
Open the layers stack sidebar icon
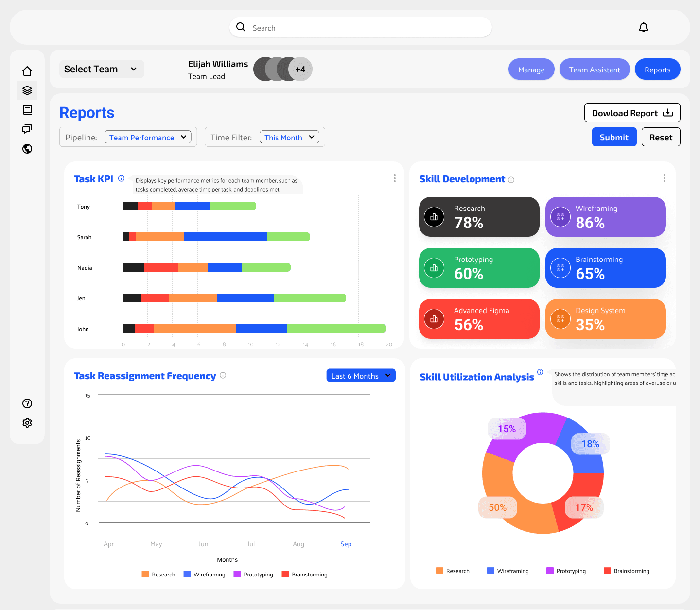pos(27,90)
